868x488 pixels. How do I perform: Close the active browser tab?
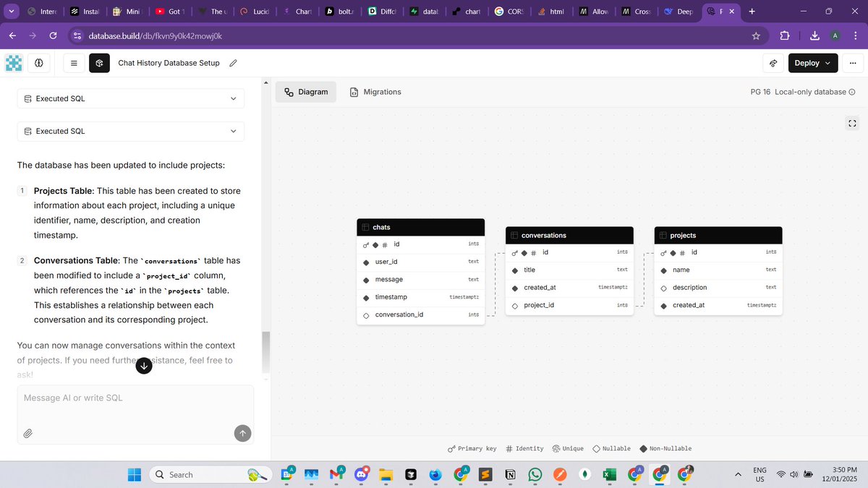pos(730,12)
